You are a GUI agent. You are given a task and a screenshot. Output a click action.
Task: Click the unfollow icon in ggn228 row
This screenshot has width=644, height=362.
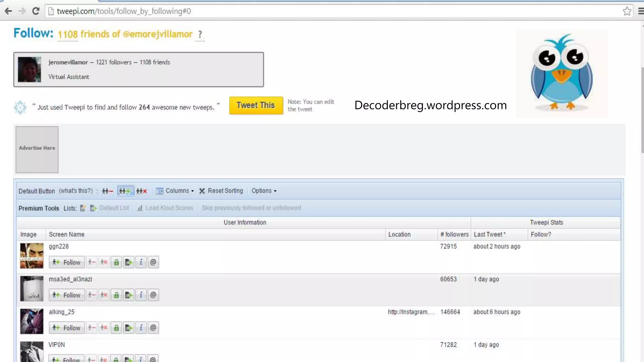click(92, 262)
